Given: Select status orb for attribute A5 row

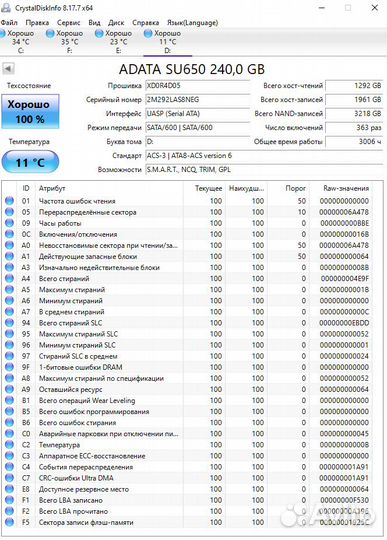Looking at the screenshot, I should click(x=9, y=289).
